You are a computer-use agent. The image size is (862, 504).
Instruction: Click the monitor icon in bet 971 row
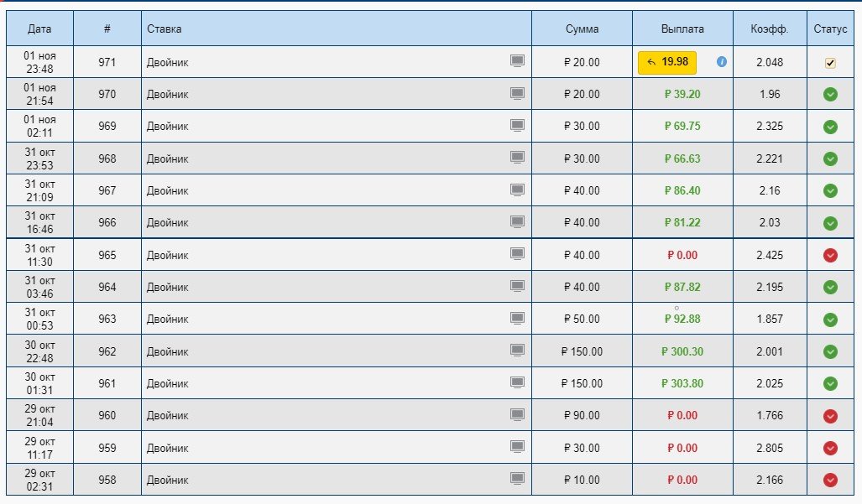pos(518,61)
